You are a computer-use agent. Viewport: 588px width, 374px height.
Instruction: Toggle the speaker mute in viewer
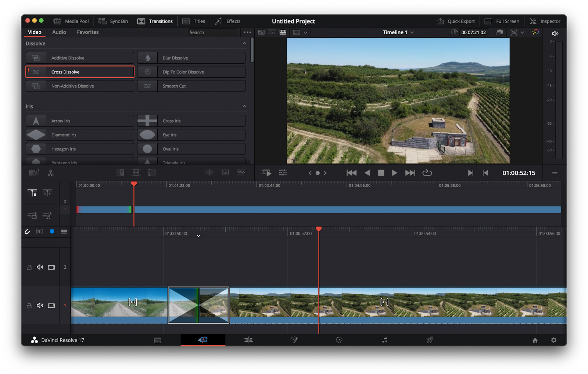[555, 33]
